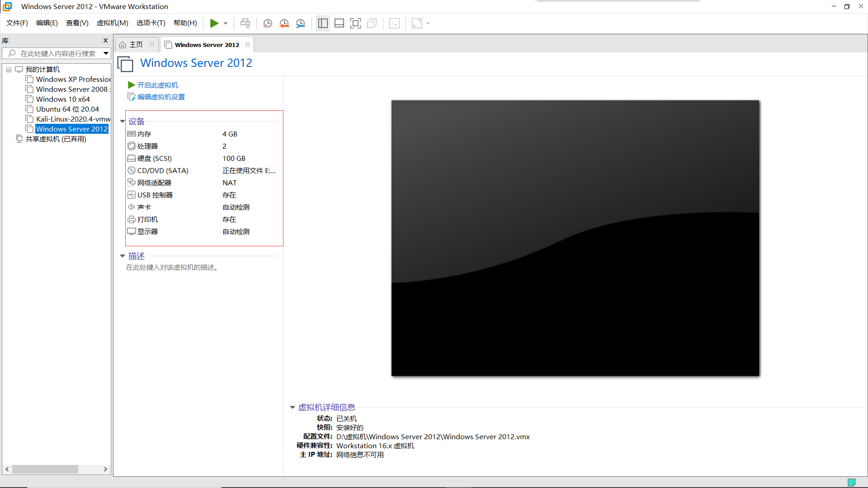Select Kali-Linux-2020.4 VM in library
Image resolution: width=868 pixels, height=488 pixels.
68,119
